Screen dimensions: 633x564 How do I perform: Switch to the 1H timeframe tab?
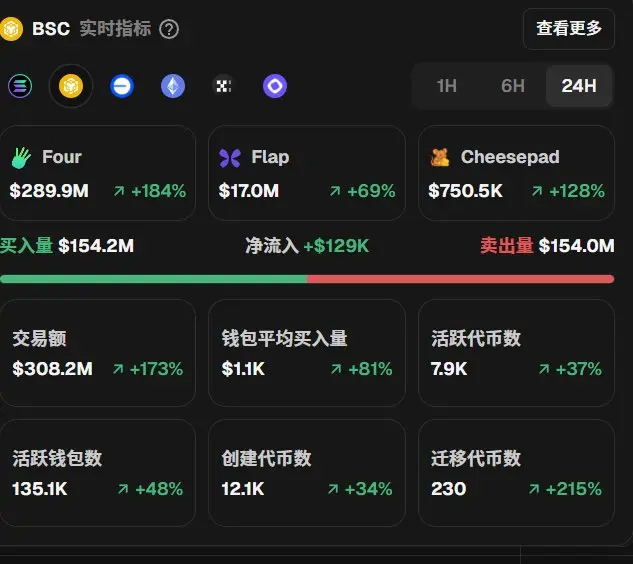point(446,86)
